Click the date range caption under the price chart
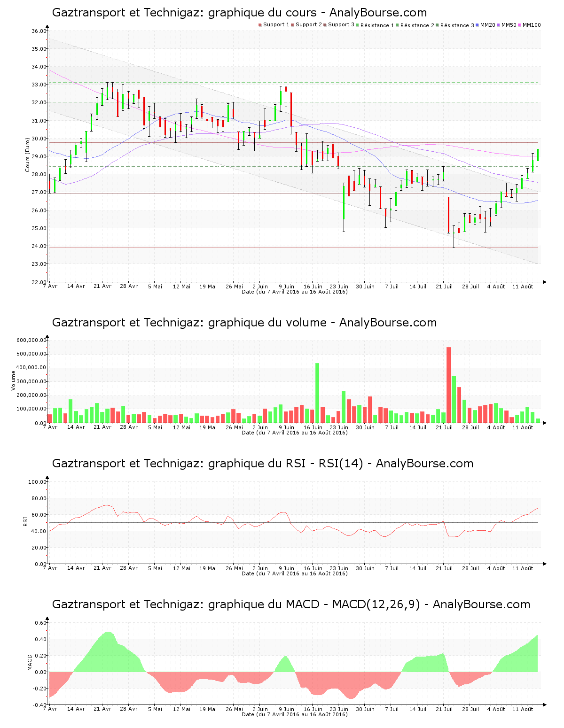Screen dimensions: 564x728 295,292
